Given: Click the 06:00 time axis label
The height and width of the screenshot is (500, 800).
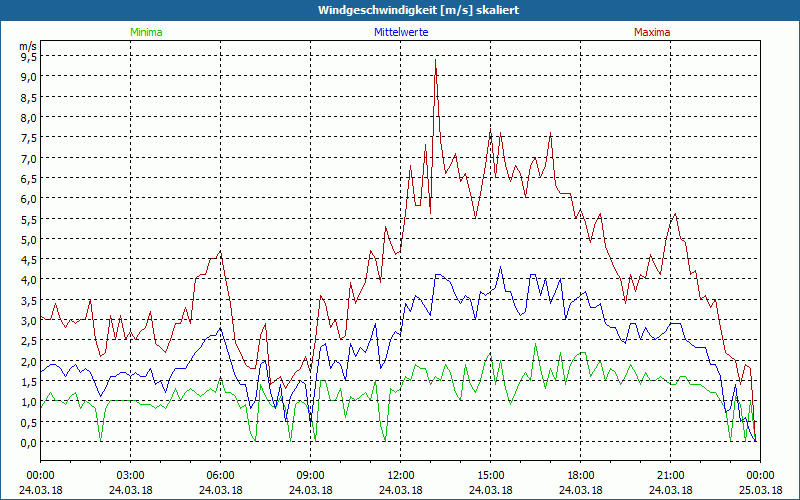Looking at the screenshot, I should coord(220,475).
